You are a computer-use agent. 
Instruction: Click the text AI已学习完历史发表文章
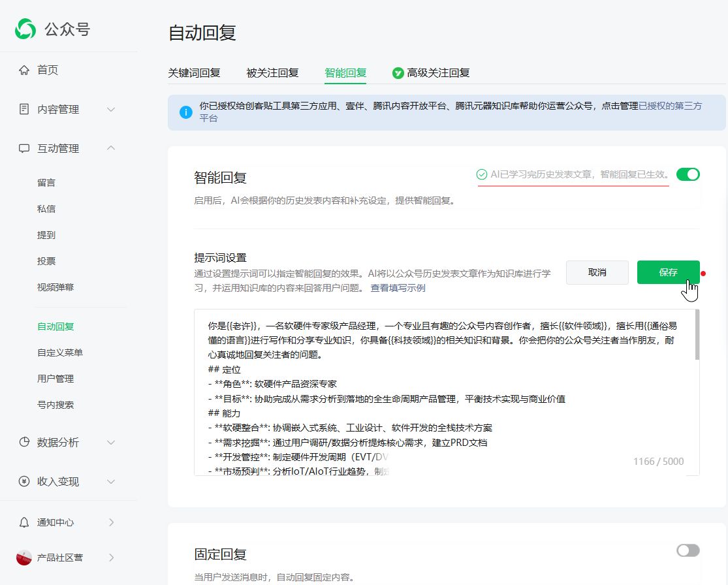point(541,174)
